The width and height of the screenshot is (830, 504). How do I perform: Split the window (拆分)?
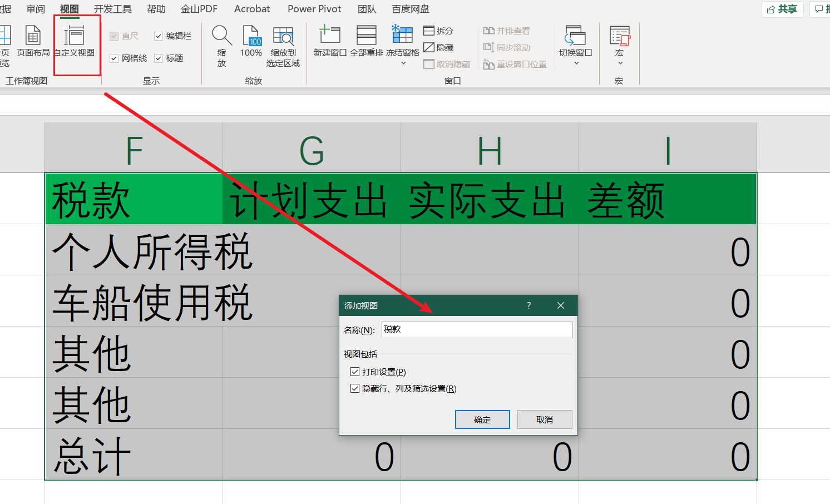click(x=438, y=31)
